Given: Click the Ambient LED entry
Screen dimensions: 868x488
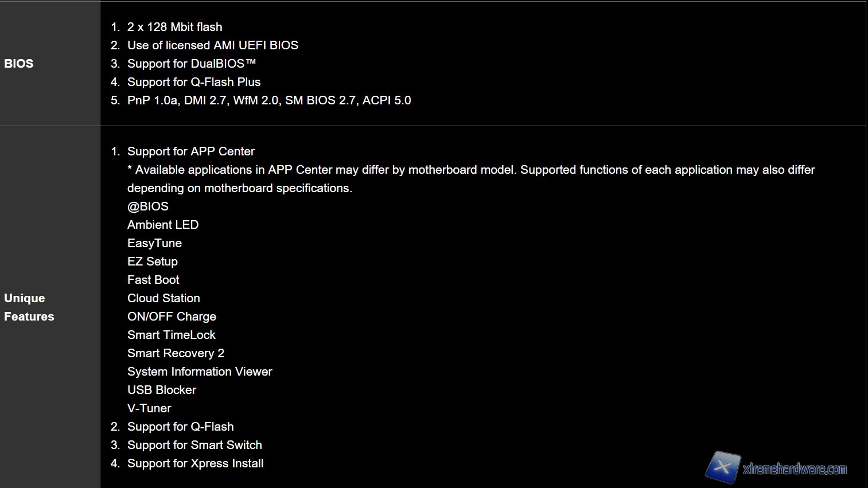Looking at the screenshot, I should point(163,225).
